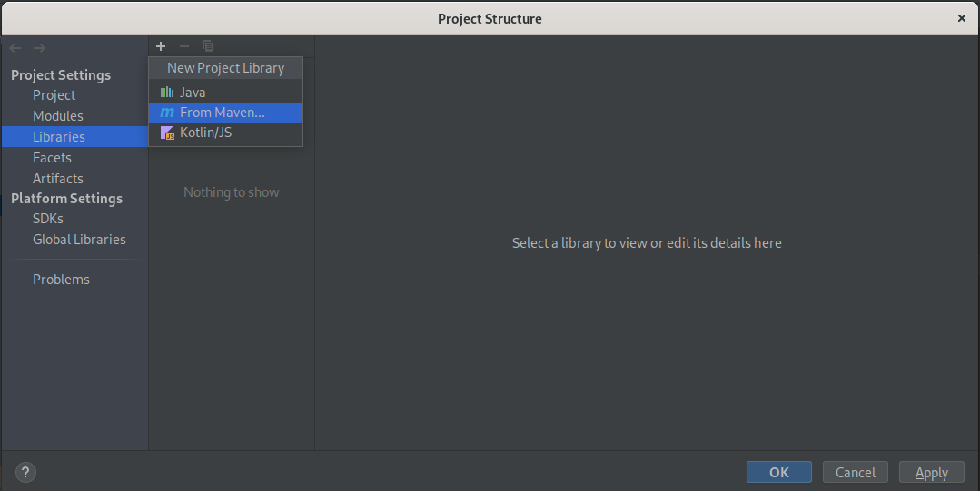The image size is (980, 491).
Task: Click the back navigation arrow
Action: tap(15, 48)
